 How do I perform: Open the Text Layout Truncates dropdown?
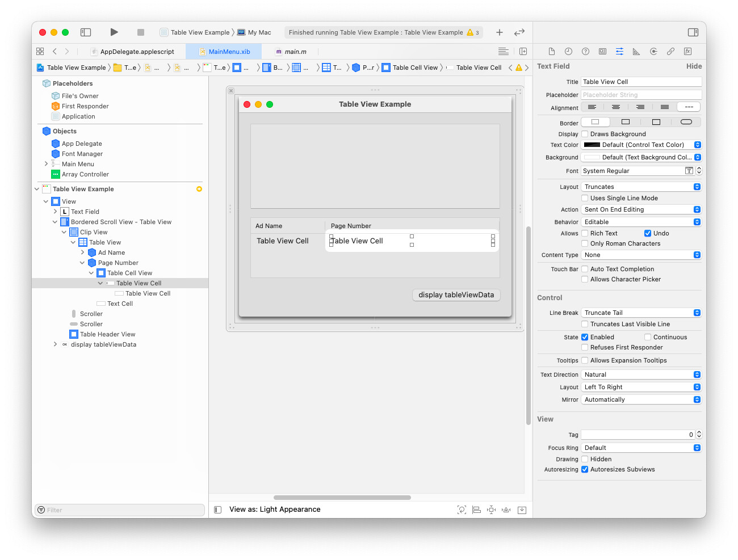pyautogui.click(x=641, y=187)
